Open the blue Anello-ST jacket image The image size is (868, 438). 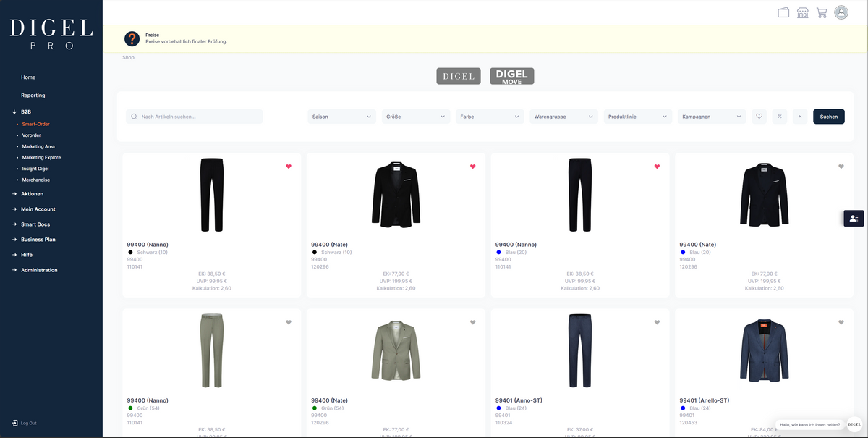(x=765, y=350)
